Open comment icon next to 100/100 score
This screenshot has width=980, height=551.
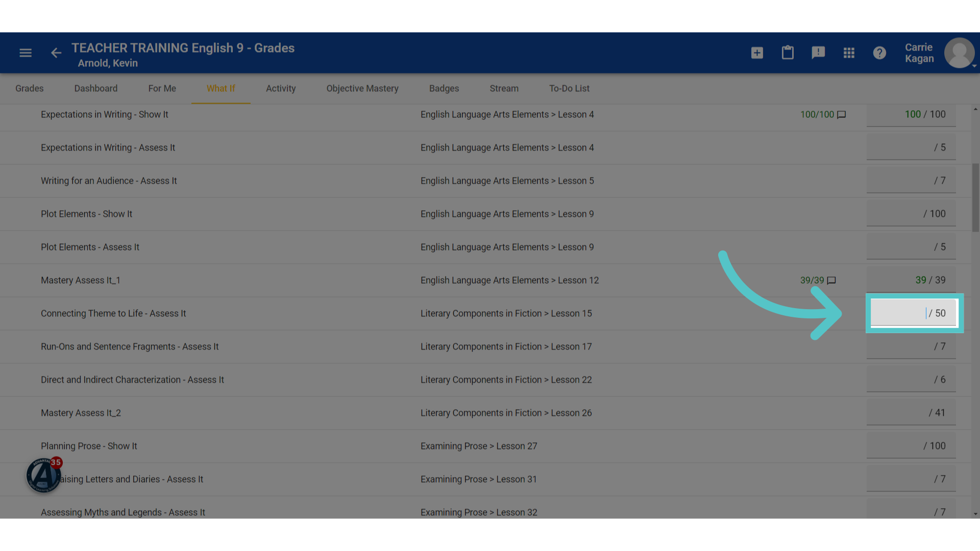tap(842, 115)
